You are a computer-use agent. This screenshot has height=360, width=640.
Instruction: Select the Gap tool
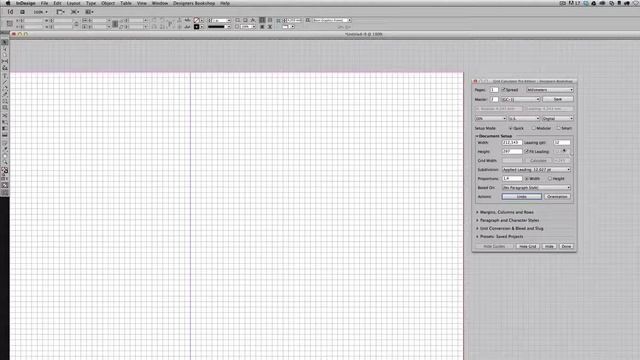pyautogui.click(x=4, y=61)
